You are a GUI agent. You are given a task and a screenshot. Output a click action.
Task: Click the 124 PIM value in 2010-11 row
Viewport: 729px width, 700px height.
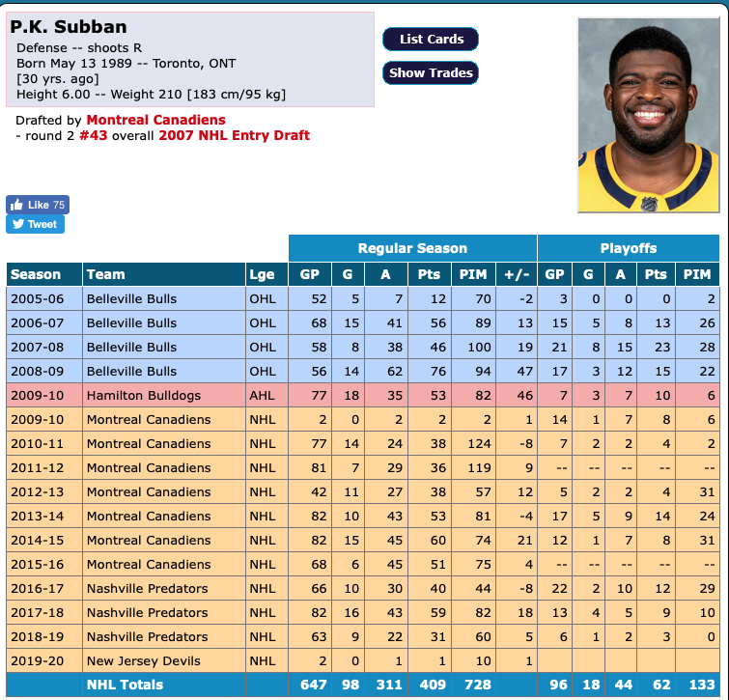(x=479, y=444)
